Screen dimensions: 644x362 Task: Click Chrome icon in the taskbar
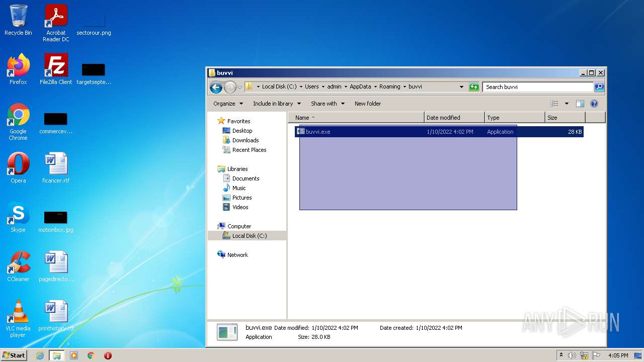pyautogui.click(x=91, y=355)
